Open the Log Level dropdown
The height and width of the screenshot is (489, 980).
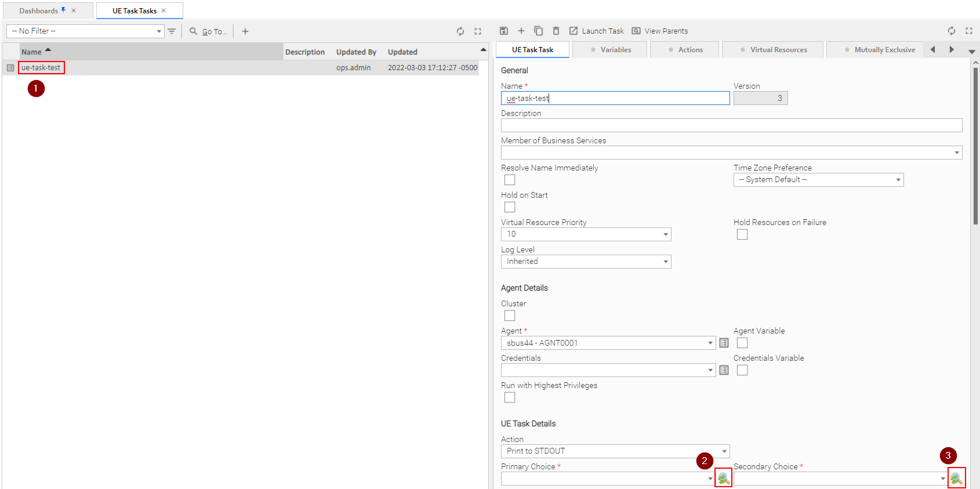[x=586, y=262]
